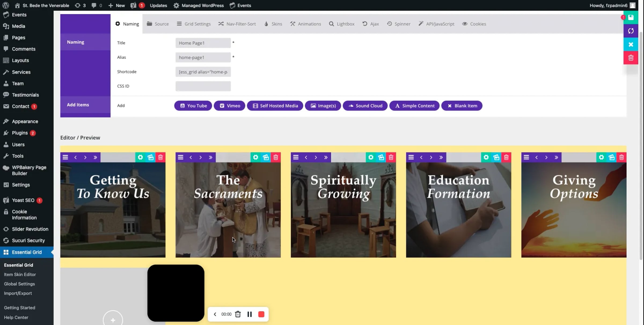Add a You Tube item
Viewport: 644px width, 325px height.
pyautogui.click(x=193, y=106)
